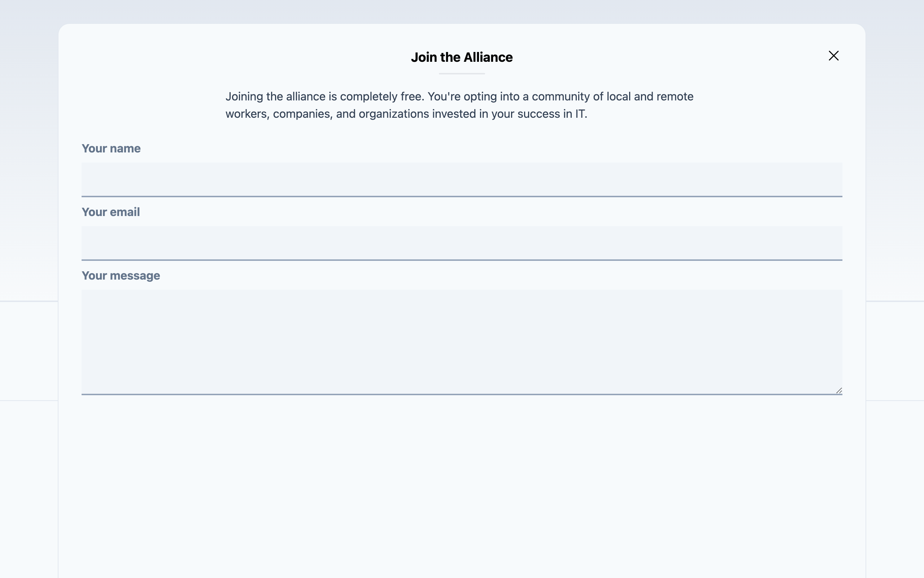
Task: Close the Join the Alliance dialog
Action: click(833, 56)
